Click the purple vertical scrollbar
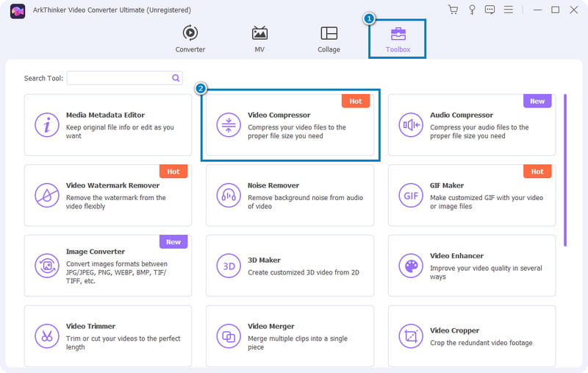Image resolution: width=588 pixels, height=373 pixels. coord(565,171)
